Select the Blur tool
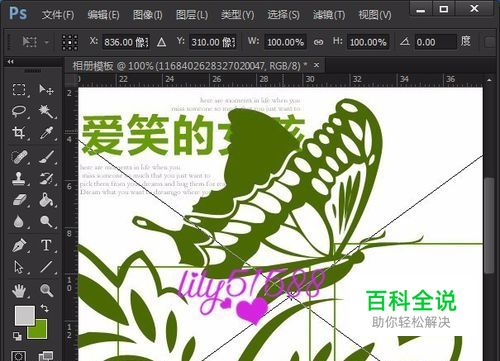The height and width of the screenshot is (361, 500). (19, 221)
